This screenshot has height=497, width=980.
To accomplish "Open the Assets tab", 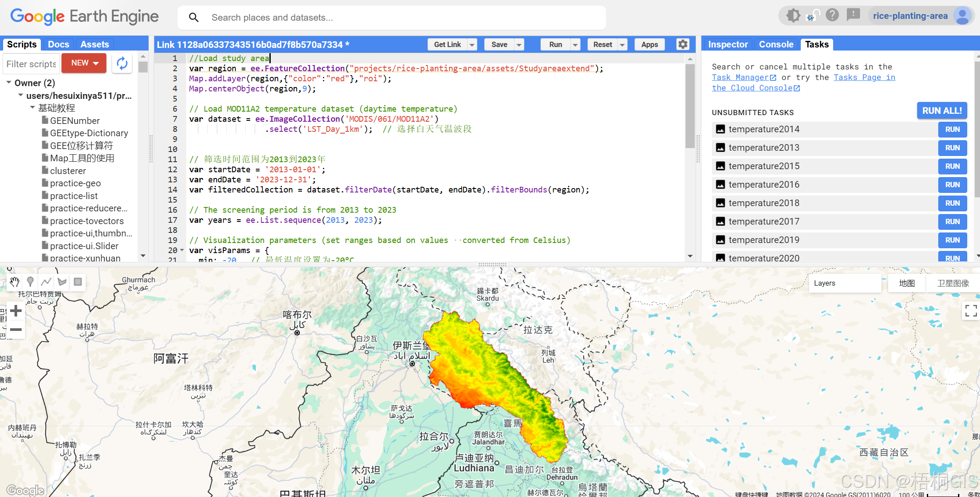I will point(94,44).
